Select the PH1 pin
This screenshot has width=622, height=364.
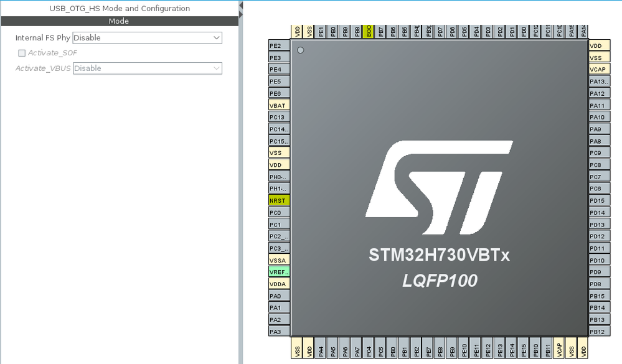[x=280, y=189]
